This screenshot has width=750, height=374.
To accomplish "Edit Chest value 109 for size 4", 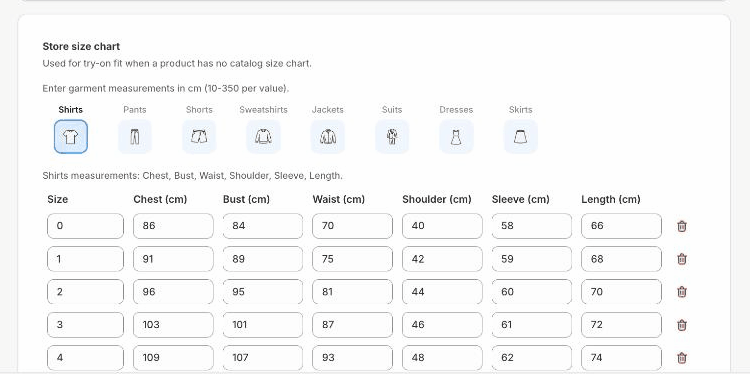I will pos(173,358).
